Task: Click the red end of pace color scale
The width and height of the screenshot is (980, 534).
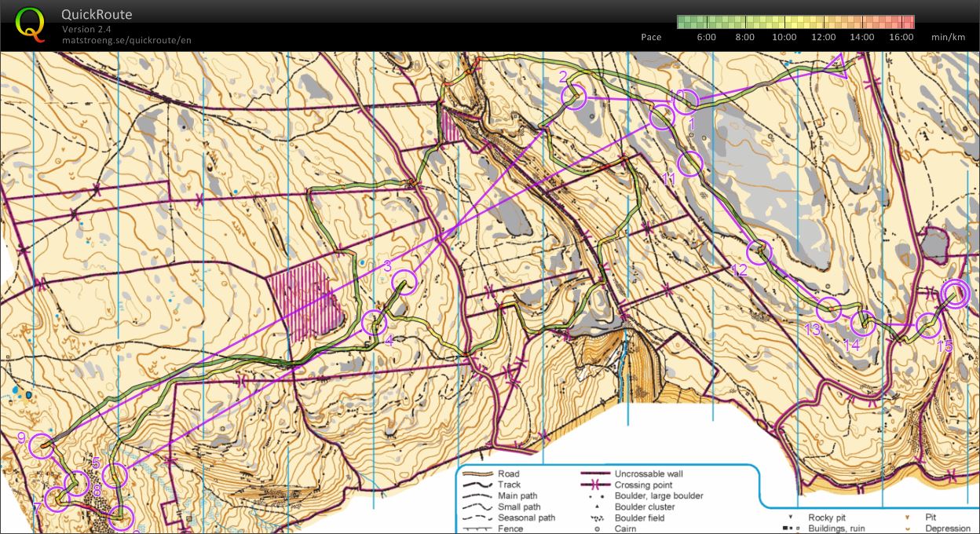Action: tap(908, 22)
